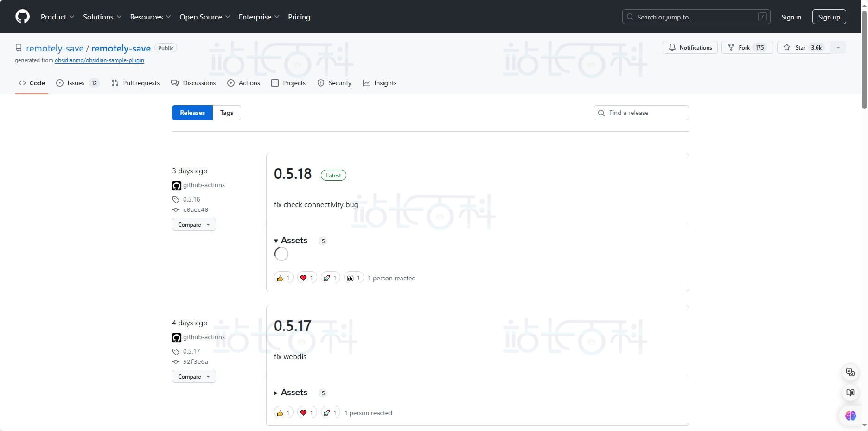
Task: Click the translate extension icon
Action: click(x=850, y=372)
